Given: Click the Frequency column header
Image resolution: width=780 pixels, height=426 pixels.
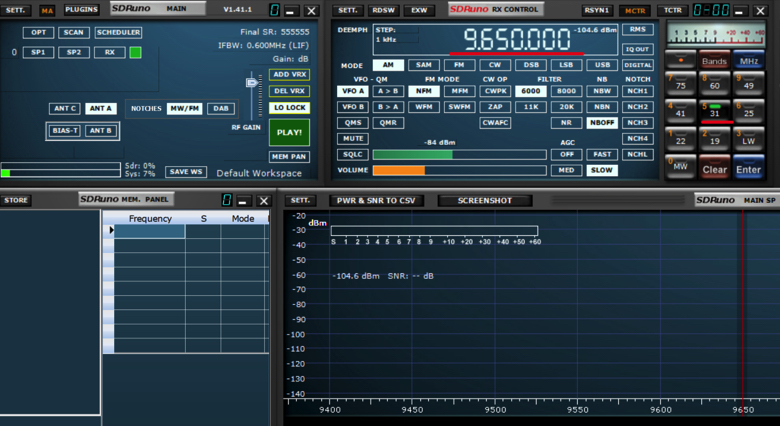Looking at the screenshot, I should coord(150,218).
